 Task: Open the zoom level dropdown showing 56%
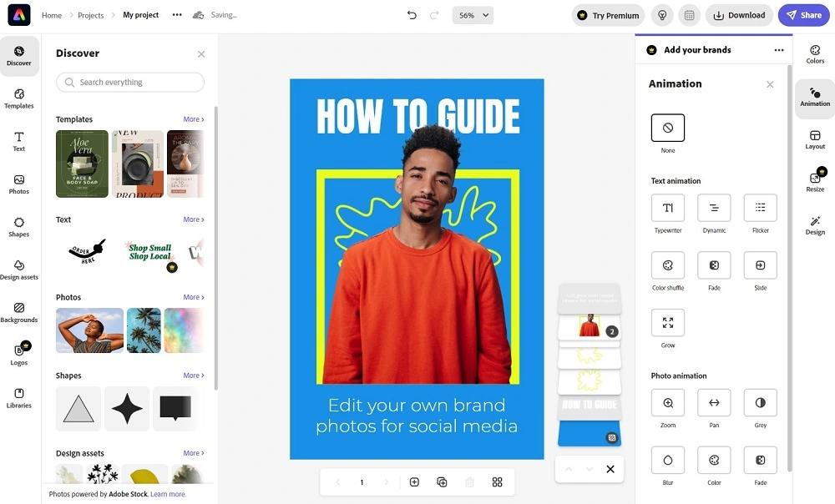pos(472,14)
